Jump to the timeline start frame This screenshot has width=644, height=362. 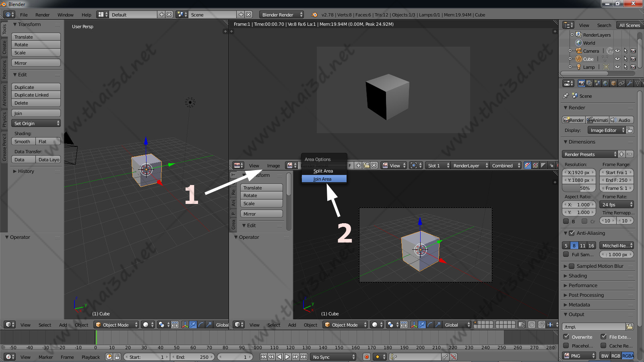263,357
